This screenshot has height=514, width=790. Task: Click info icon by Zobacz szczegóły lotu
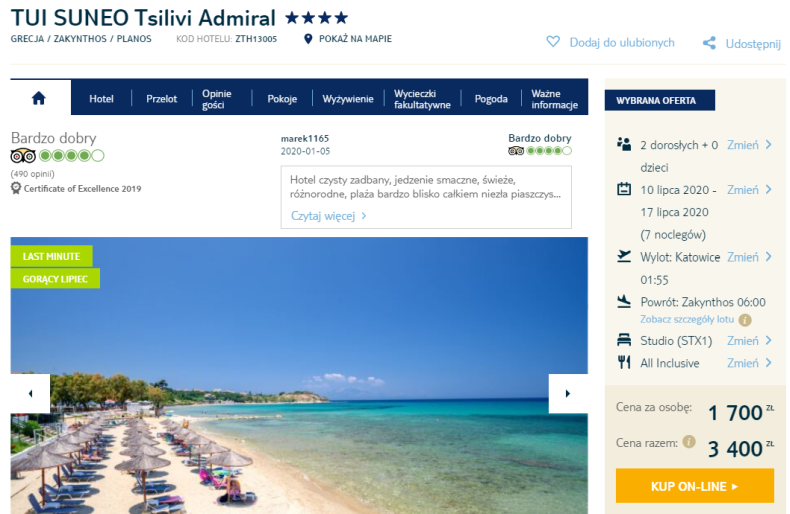coord(745,320)
